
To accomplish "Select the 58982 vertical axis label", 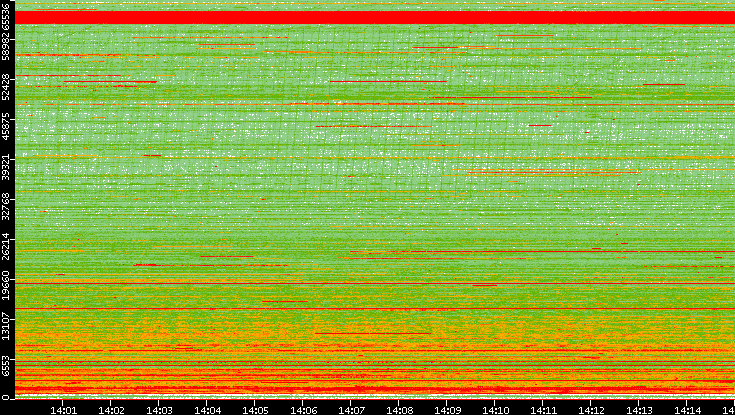I will point(5,46).
